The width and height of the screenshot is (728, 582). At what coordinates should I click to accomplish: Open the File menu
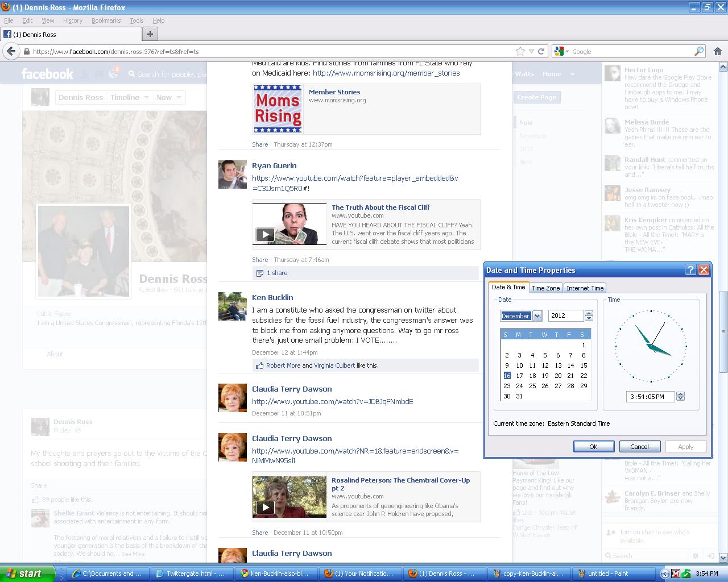9,20
